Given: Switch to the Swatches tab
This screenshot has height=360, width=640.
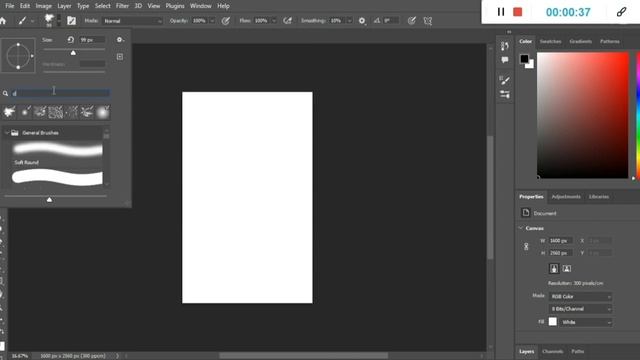Looking at the screenshot, I should [550, 41].
